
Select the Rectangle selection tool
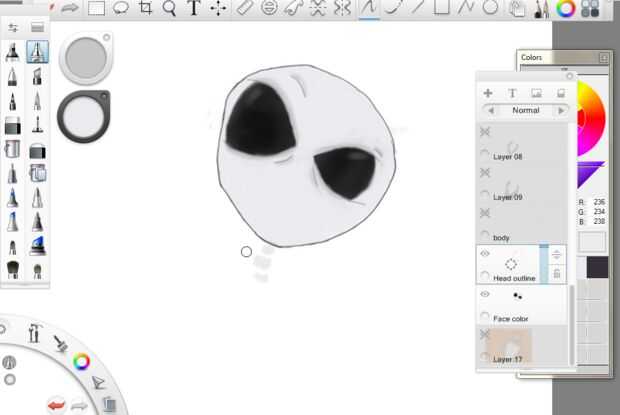[96, 8]
